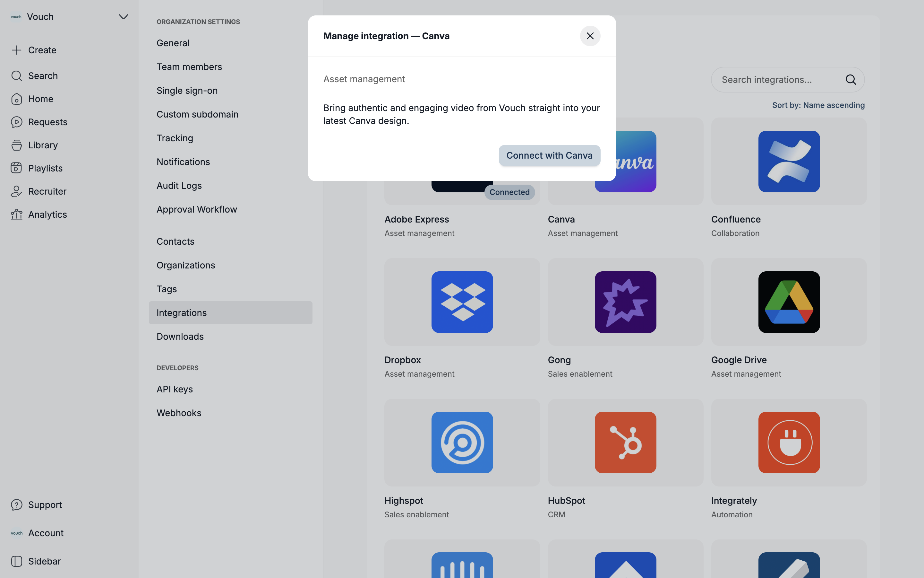Open Single sign-on settings
This screenshot has width=924, height=578.
coord(187,91)
